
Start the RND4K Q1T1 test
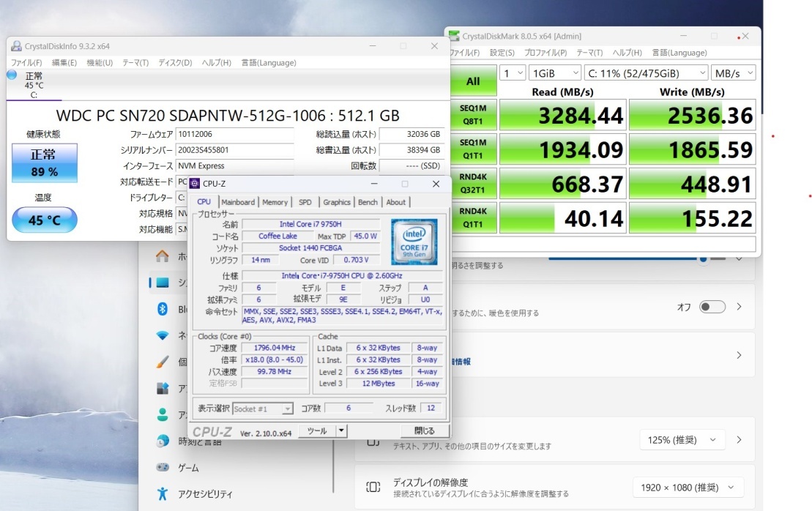[473, 218]
